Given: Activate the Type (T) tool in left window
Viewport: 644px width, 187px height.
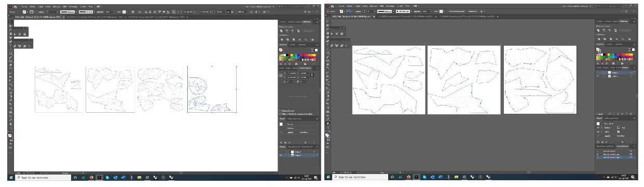Looking at the screenshot, I should (10, 46).
